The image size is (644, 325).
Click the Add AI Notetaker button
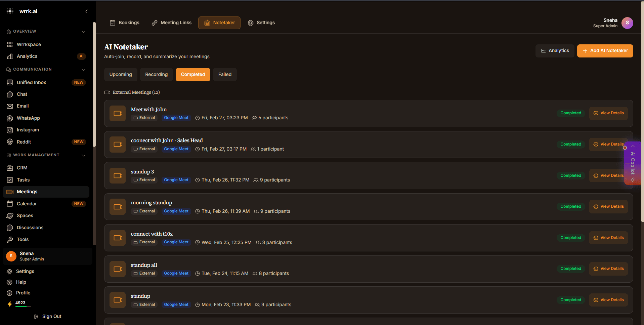(605, 51)
